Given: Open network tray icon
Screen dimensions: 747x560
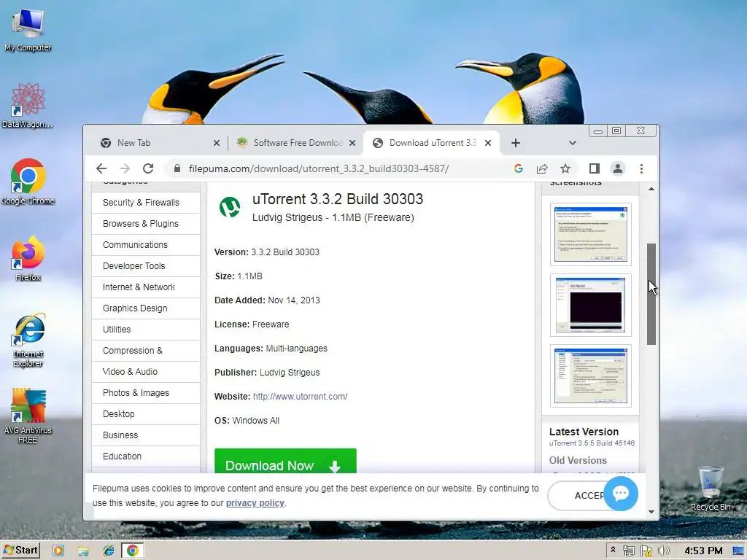Looking at the screenshot, I should (629, 551).
